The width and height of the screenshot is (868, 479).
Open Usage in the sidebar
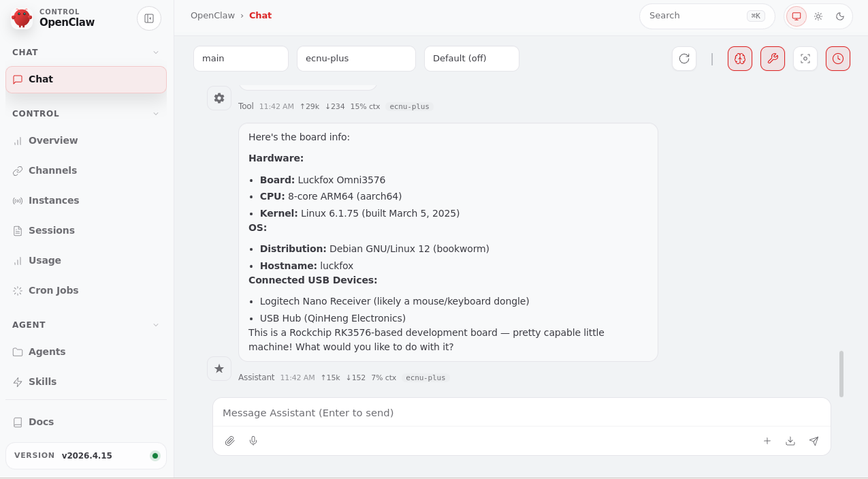click(86, 260)
